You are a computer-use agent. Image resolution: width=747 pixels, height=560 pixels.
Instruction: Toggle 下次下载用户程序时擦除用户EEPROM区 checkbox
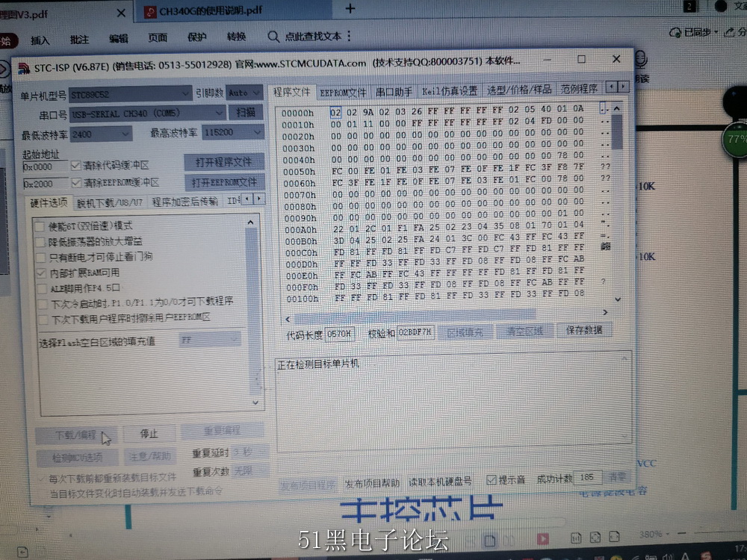[43, 320]
